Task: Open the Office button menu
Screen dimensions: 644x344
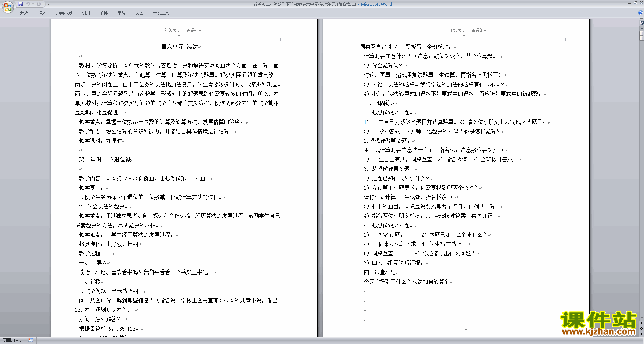Action: click(x=7, y=7)
